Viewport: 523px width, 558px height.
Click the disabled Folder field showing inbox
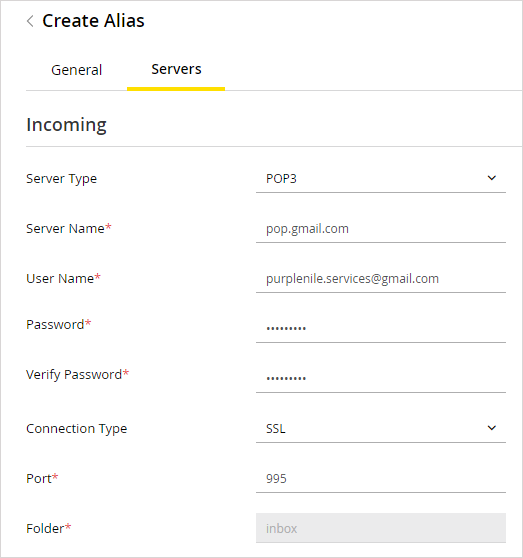[x=381, y=528]
